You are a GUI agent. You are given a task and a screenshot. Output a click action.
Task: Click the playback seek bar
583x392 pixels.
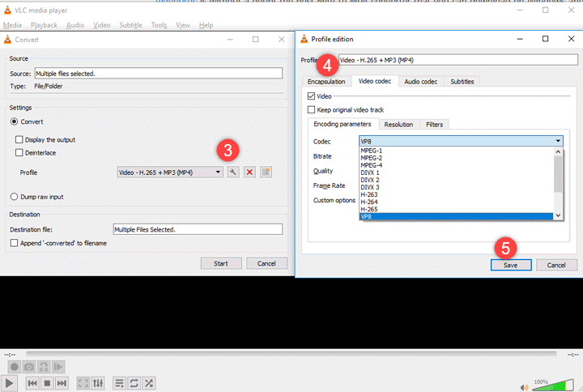[x=291, y=353]
